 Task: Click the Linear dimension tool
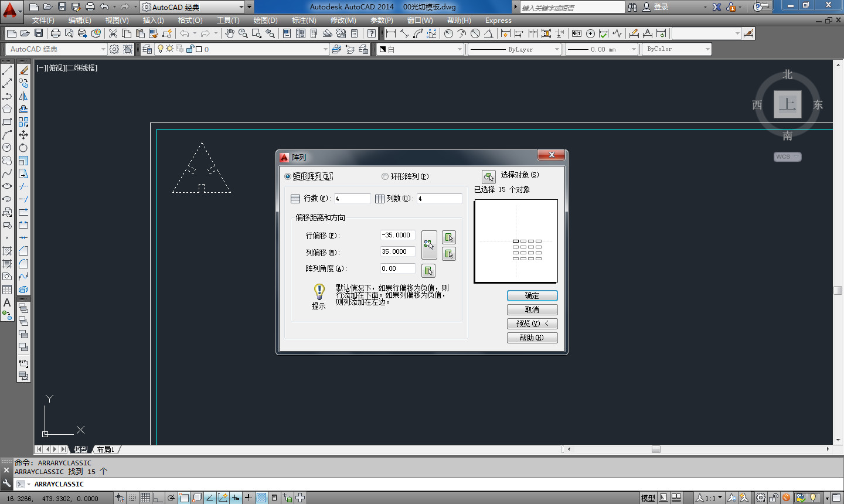pyautogui.click(x=391, y=33)
